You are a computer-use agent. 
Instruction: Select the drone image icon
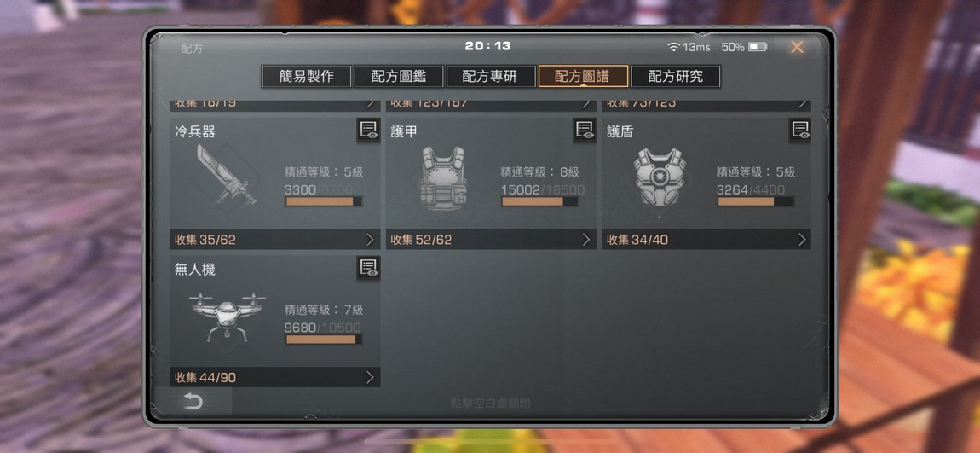[x=227, y=315]
